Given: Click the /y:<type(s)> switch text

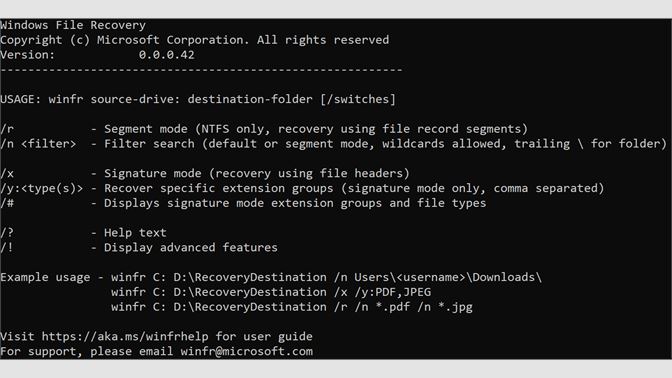Looking at the screenshot, I should 42,189.
